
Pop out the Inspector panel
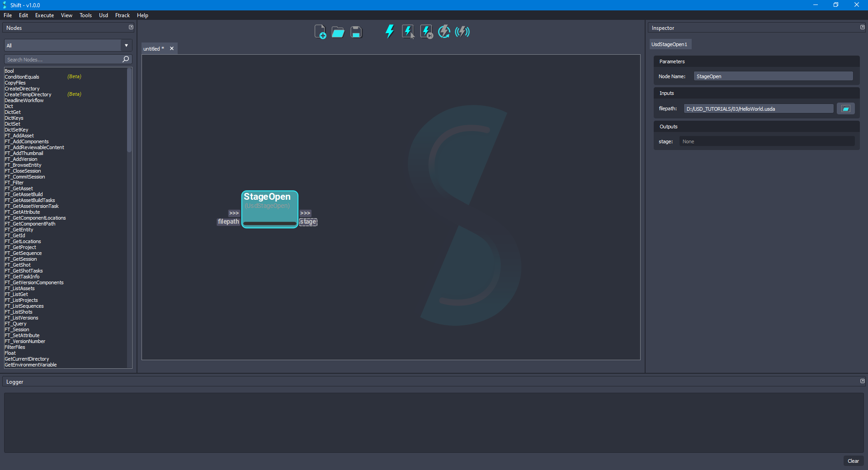(x=862, y=27)
